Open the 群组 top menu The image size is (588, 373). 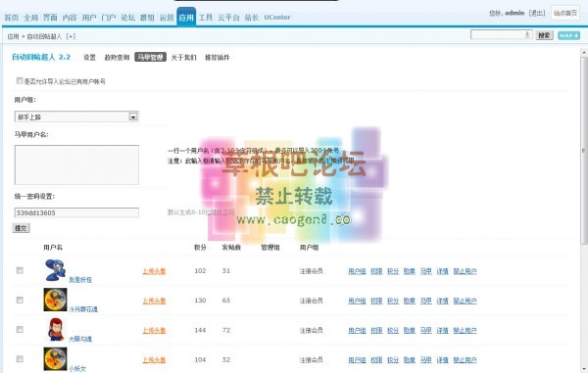click(x=147, y=18)
